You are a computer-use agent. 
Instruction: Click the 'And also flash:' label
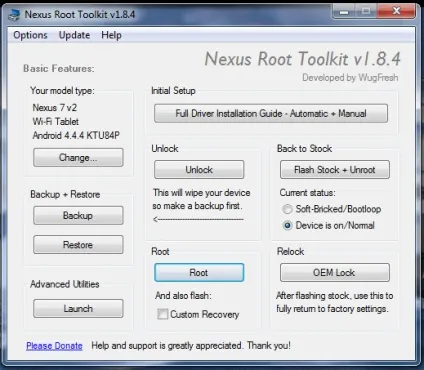click(x=183, y=296)
